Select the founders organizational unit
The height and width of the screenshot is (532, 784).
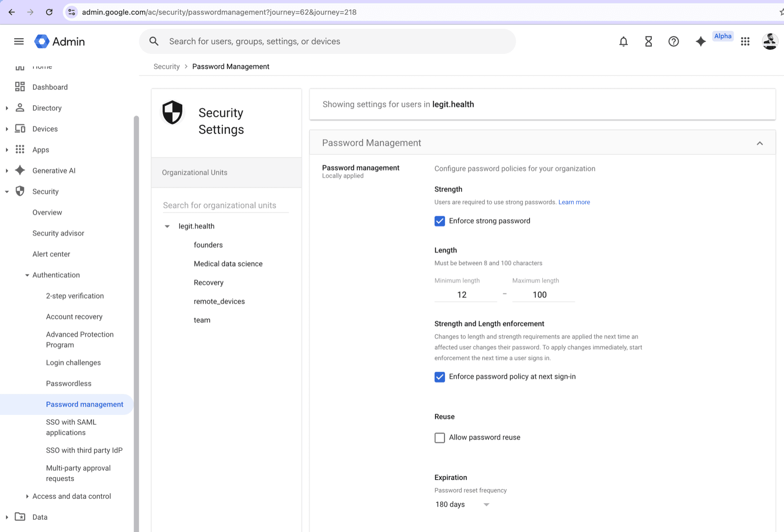point(208,244)
